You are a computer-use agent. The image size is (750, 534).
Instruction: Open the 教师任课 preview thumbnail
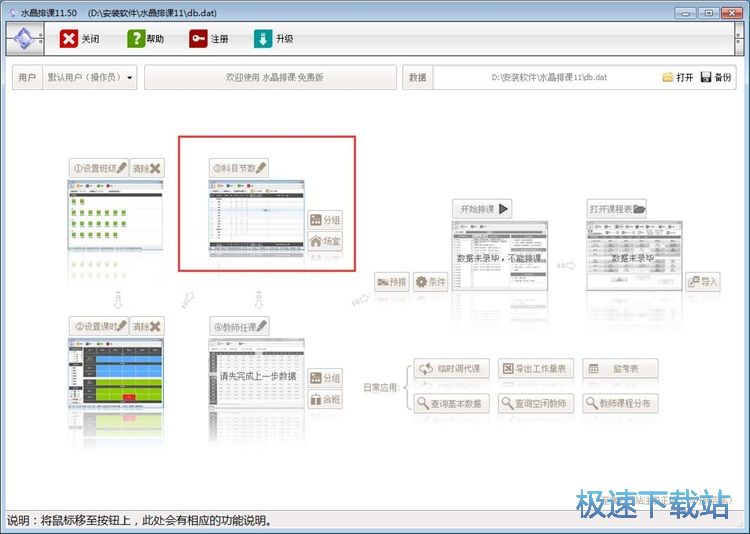point(256,374)
